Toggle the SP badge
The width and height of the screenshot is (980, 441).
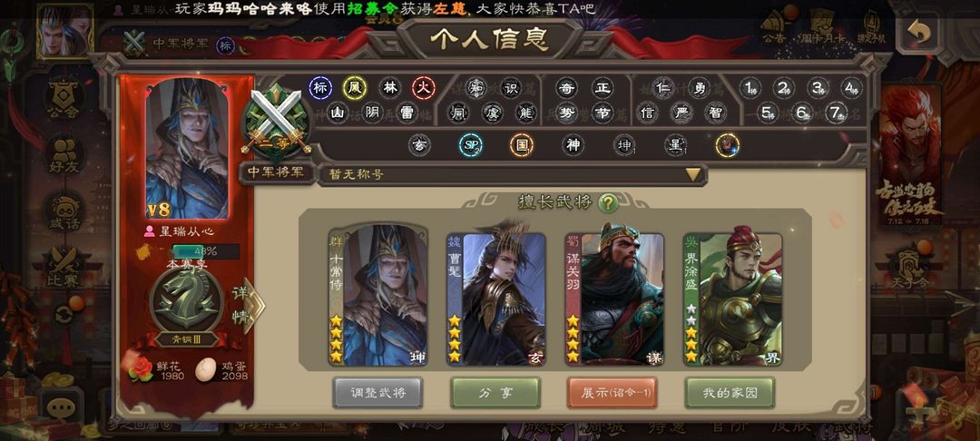click(x=470, y=145)
